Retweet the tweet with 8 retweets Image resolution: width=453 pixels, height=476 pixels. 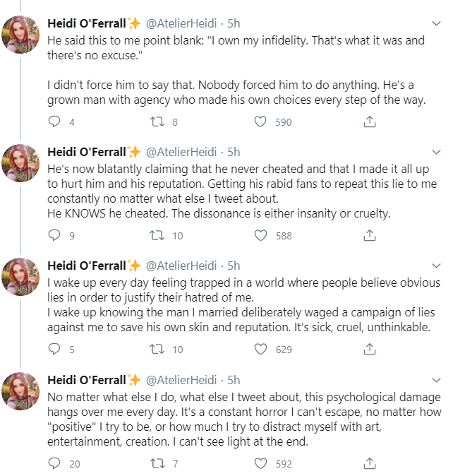[157, 121]
